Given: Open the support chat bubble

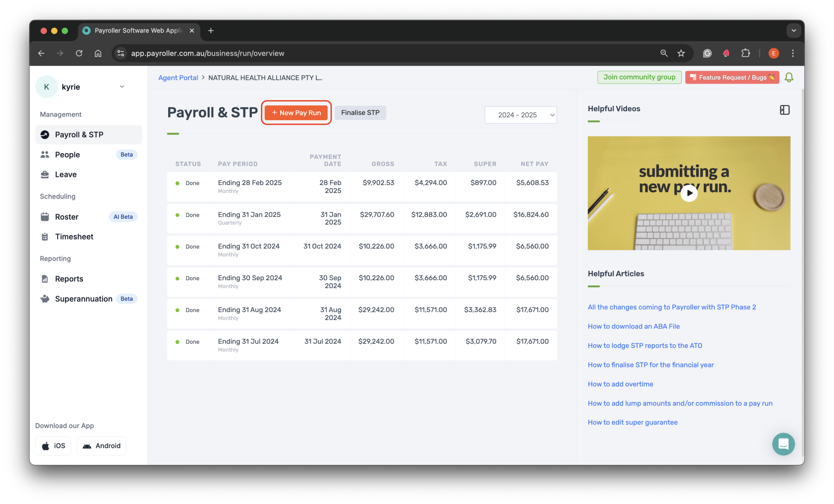Looking at the screenshot, I should pyautogui.click(x=783, y=444).
